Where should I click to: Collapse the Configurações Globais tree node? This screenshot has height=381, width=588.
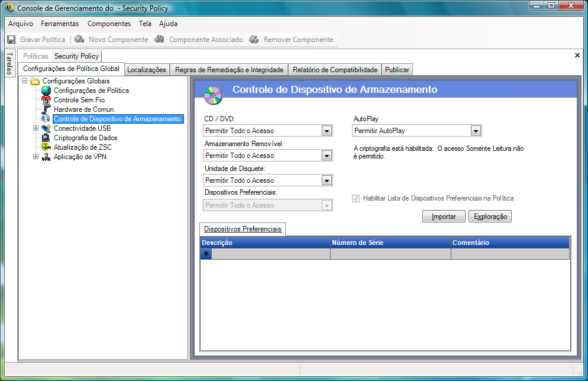(25, 81)
